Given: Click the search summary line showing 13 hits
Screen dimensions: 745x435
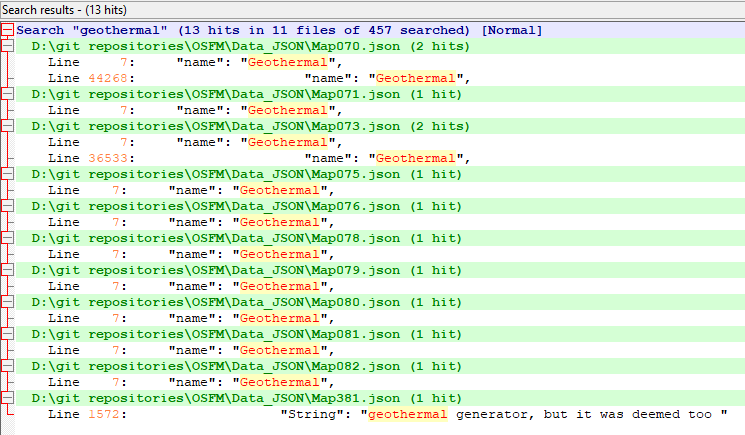Looking at the screenshot, I should 279,30.
